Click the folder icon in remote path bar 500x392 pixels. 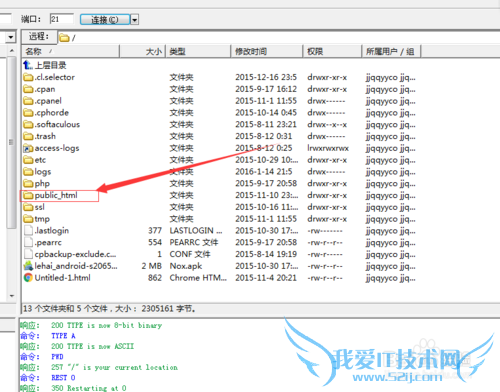(x=64, y=38)
